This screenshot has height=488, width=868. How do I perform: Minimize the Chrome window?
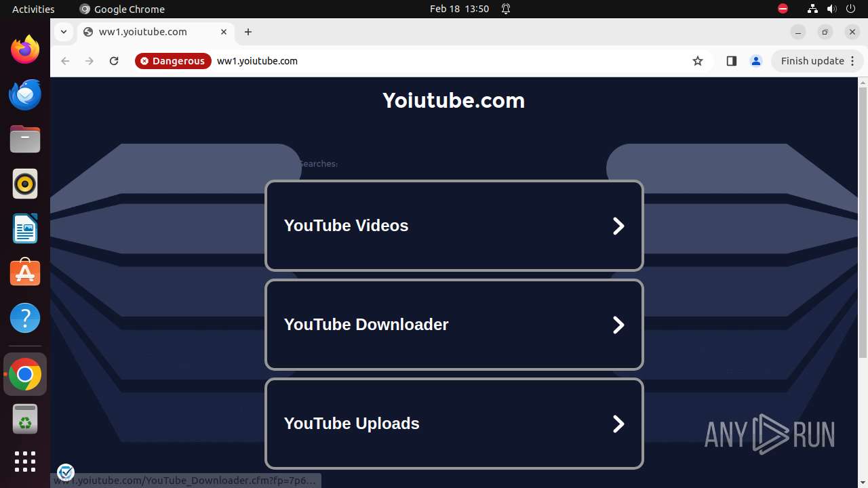798,32
